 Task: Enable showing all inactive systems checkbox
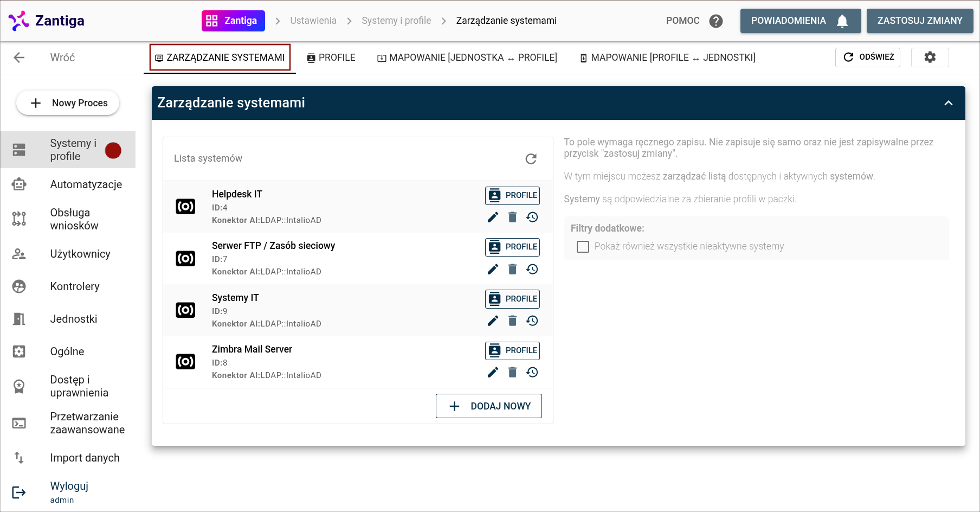coord(583,247)
